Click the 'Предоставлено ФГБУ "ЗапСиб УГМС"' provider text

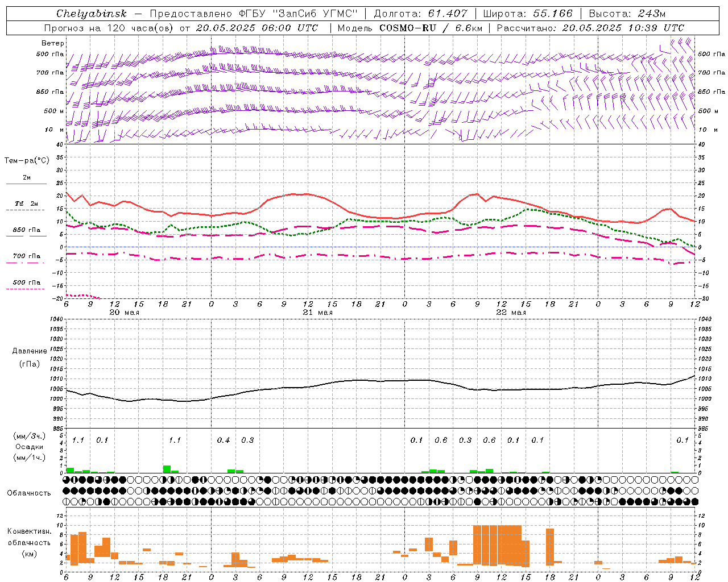click(x=253, y=14)
